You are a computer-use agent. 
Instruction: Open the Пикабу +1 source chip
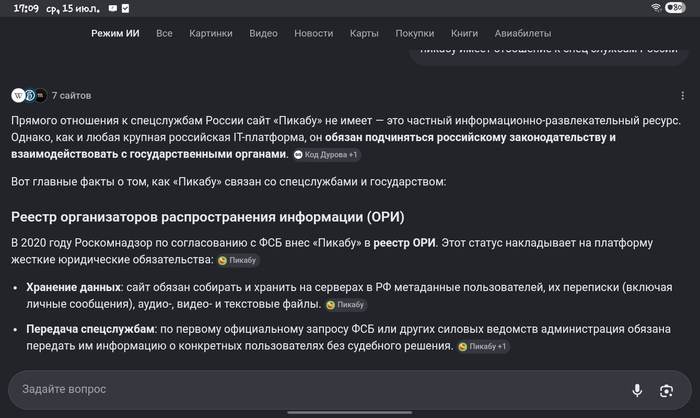tap(483, 347)
